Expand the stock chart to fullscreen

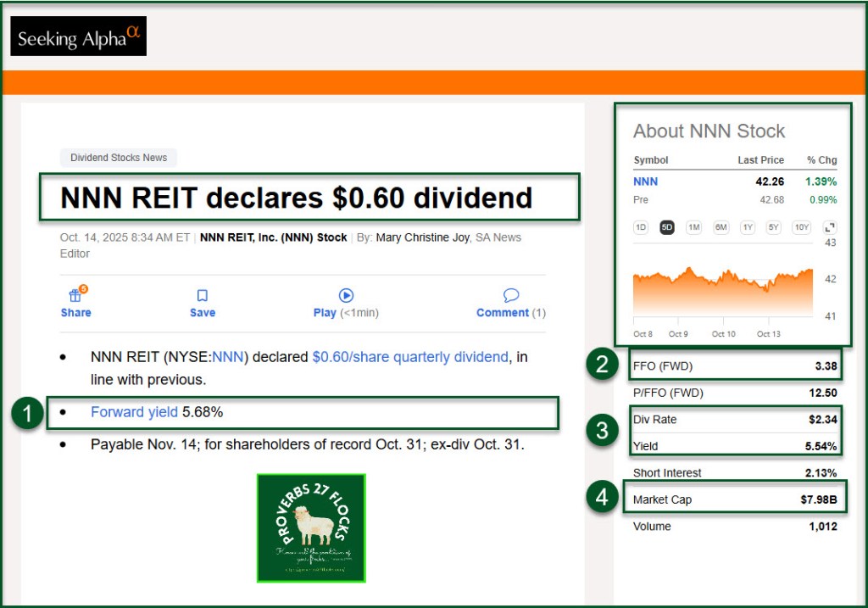tap(829, 227)
